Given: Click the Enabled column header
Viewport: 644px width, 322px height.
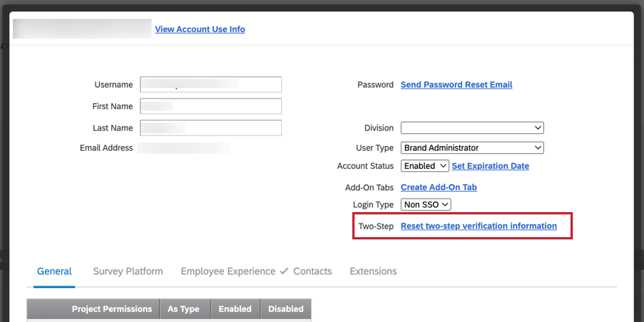Looking at the screenshot, I should (x=235, y=309).
